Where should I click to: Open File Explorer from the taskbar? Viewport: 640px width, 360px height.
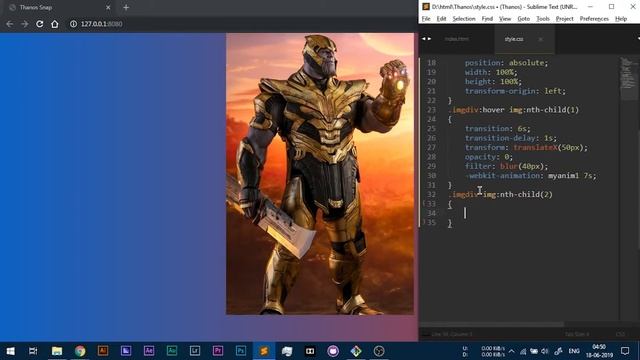pos(57,351)
